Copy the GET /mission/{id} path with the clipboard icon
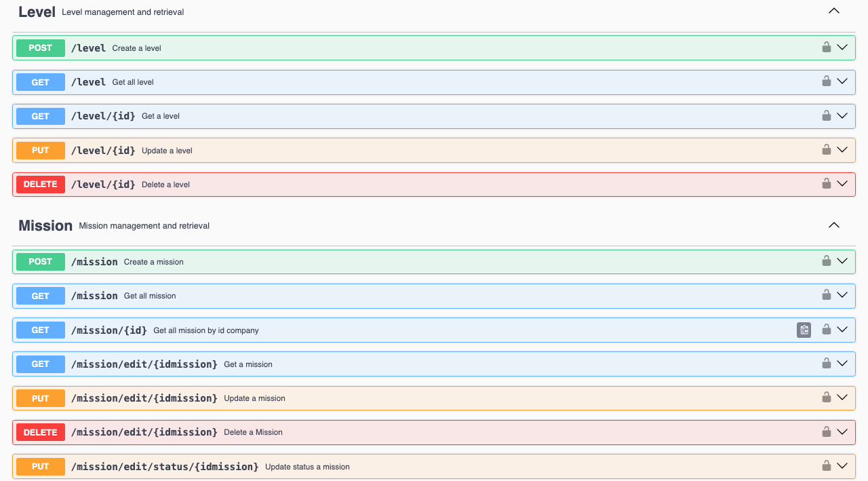This screenshot has width=868, height=481. (x=804, y=330)
